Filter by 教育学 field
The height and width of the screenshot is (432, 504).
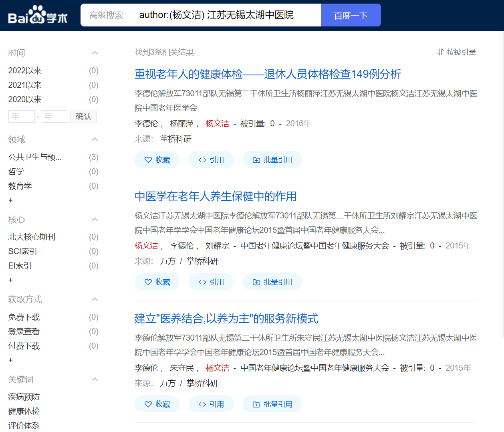click(x=20, y=186)
